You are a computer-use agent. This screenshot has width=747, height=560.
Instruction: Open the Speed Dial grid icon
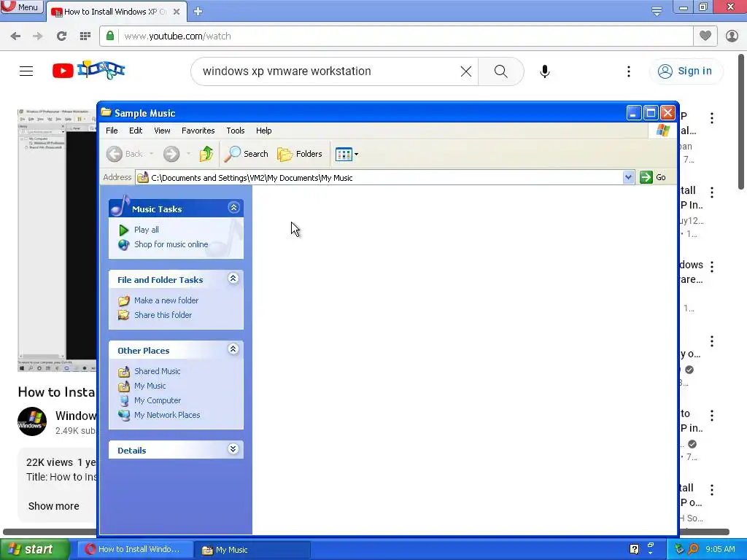pos(85,36)
